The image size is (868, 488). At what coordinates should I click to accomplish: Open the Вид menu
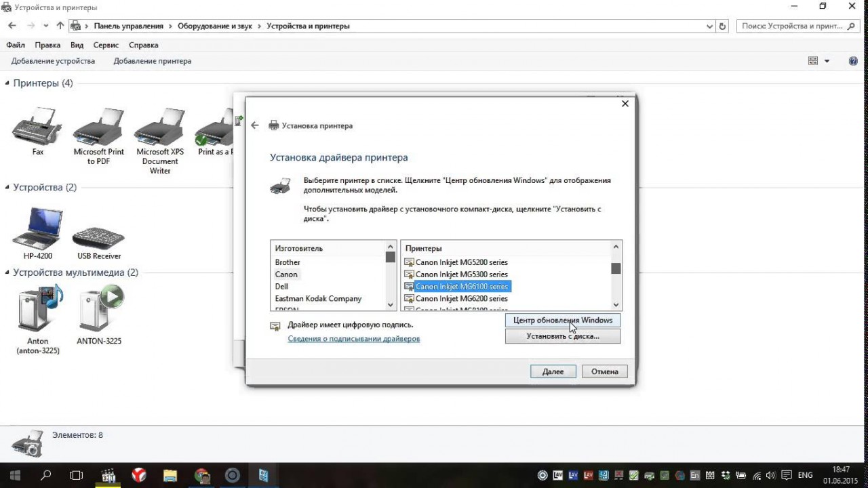(x=77, y=45)
